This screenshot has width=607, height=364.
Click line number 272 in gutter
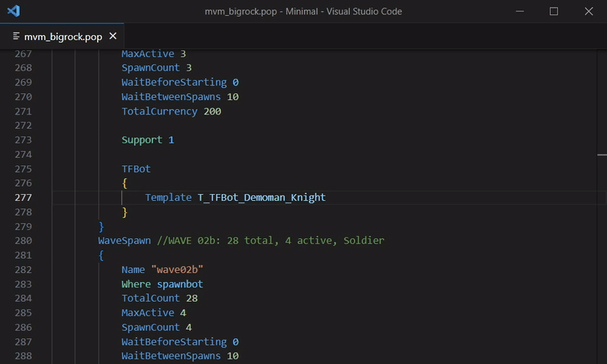(x=24, y=125)
